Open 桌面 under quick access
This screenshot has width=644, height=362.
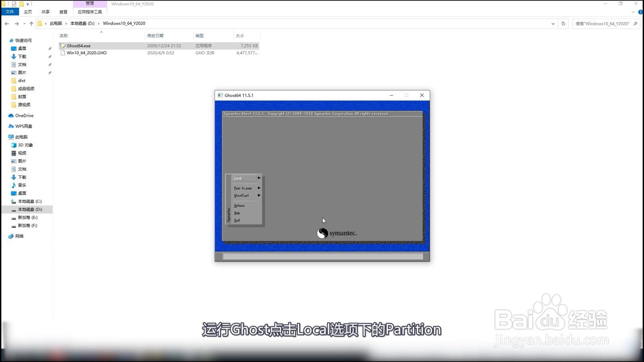point(22,48)
